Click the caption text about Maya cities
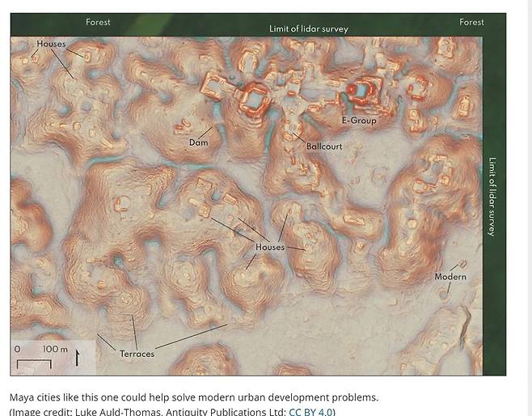Viewport: 532px width, 416px height. (x=193, y=397)
